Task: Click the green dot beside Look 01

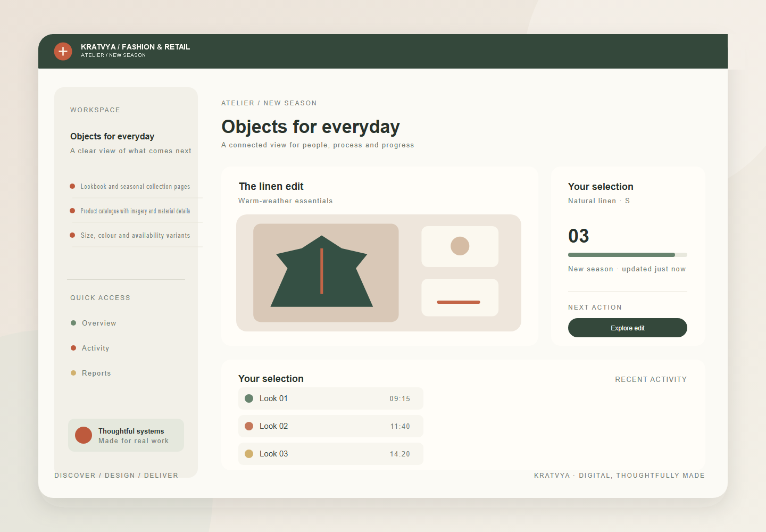Action: [x=249, y=398]
